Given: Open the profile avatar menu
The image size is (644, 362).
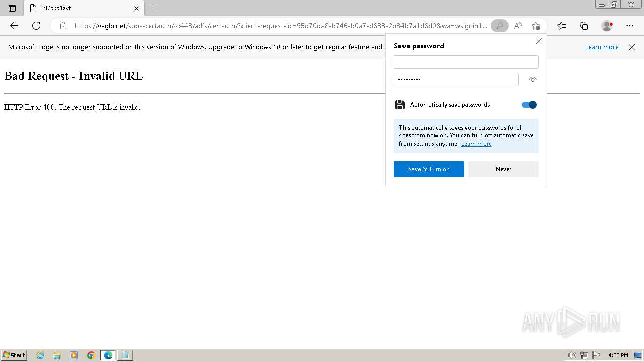Looking at the screenshot, I should pos(607,26).
